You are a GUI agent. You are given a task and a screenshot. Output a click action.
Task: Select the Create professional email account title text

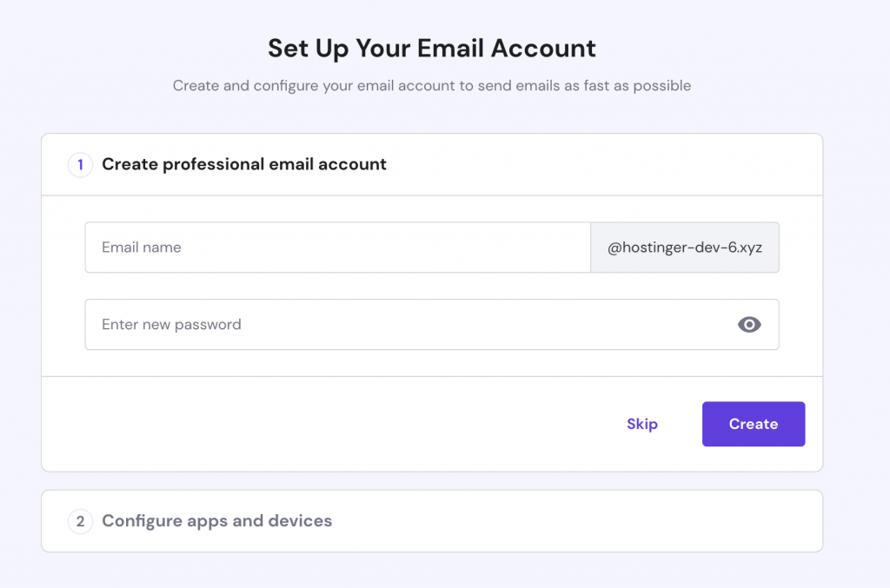[x=244, y=164]
